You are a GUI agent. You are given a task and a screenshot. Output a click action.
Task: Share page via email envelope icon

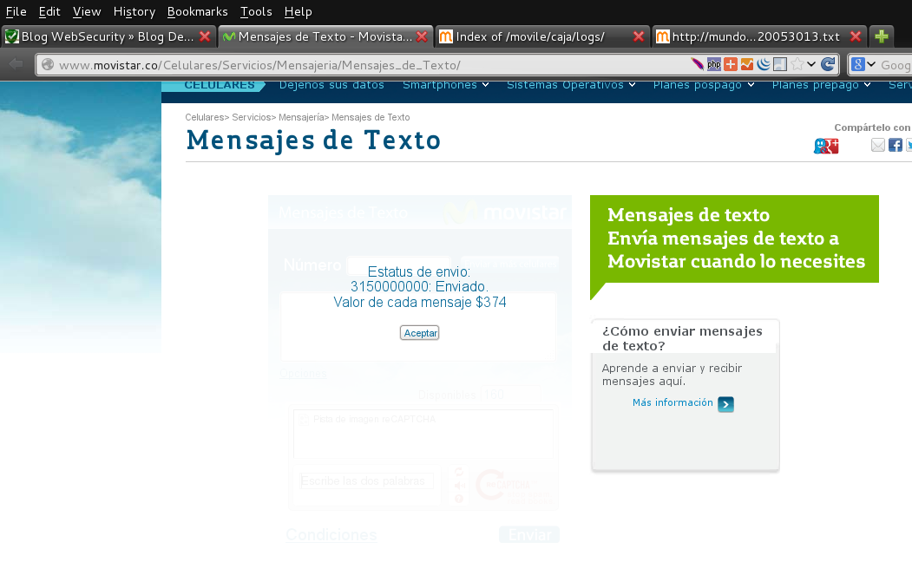coord(877,145)
